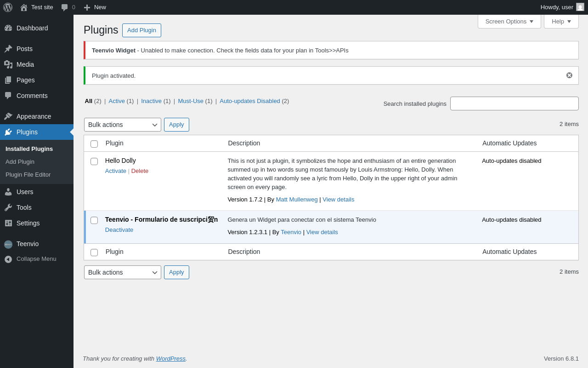Image resolution: width=588 pixels, height=368 pixels.
Task: Check the select-all box in table footer
Action: click(94, 253)
